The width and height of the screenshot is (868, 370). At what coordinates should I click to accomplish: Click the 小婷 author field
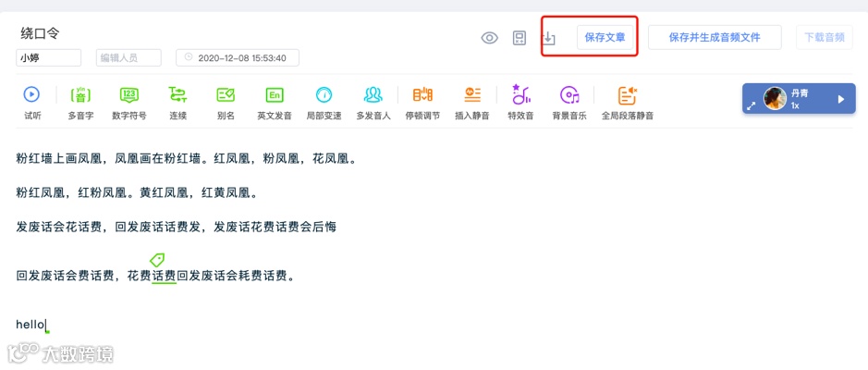pos(49,57)
